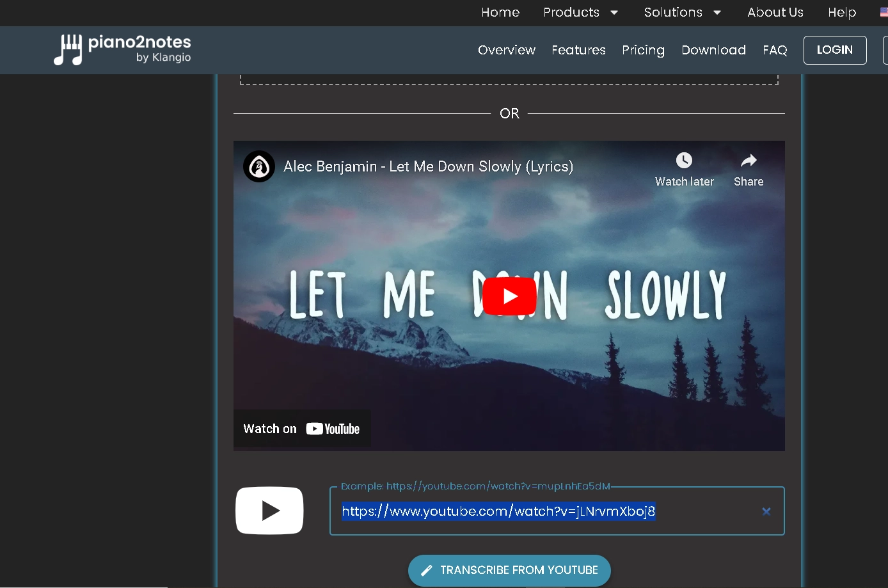Open the Download section
This screenshot has width=888, height=588.
click(713, 50)
